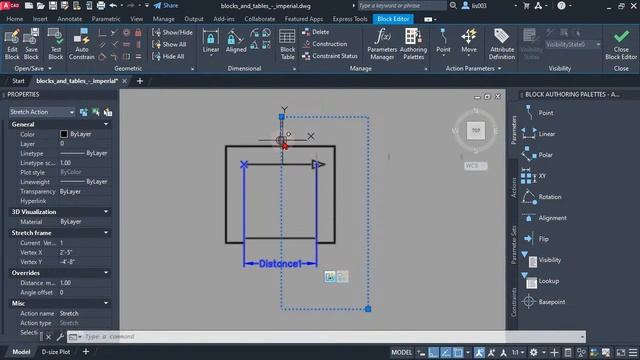
Task: Select Rotation parameter in authoring palette
Action: point(541,197)
